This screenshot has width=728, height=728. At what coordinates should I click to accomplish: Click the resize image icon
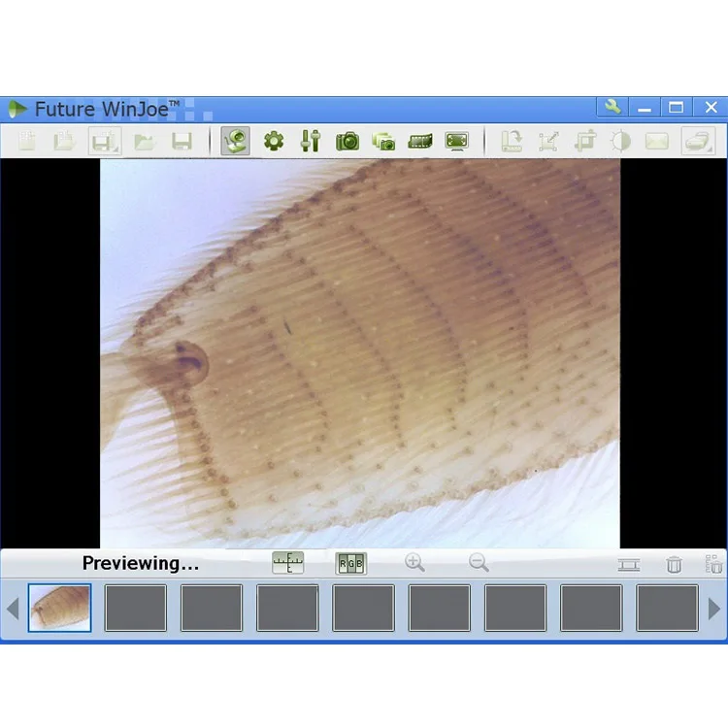[548, 141]
